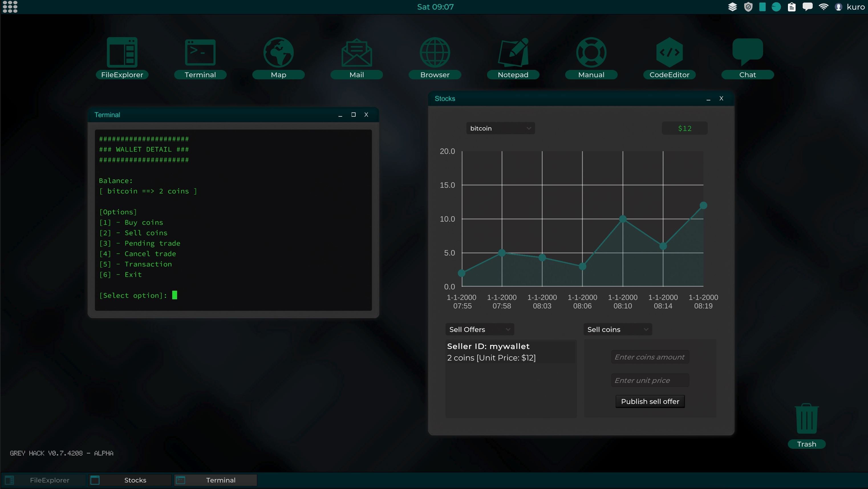Viewport: 868px width, 489px height.
Task: Expand the bitcoin currency dropdown
Action: [500, 128]
